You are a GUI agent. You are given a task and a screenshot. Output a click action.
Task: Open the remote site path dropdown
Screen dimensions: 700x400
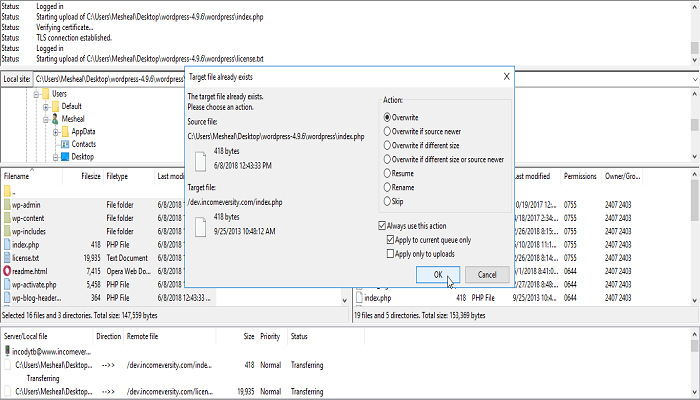click(695, 79)
